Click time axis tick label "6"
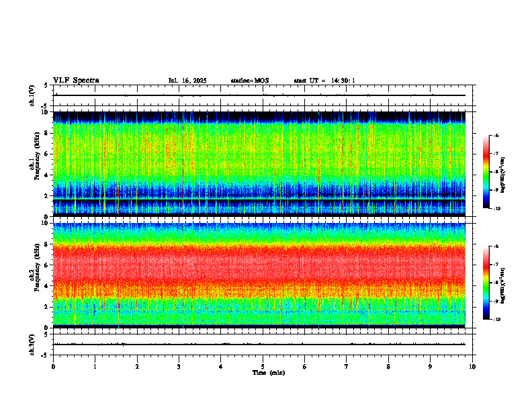Screen dimensions: 532x411 click(x=305, y=367)
